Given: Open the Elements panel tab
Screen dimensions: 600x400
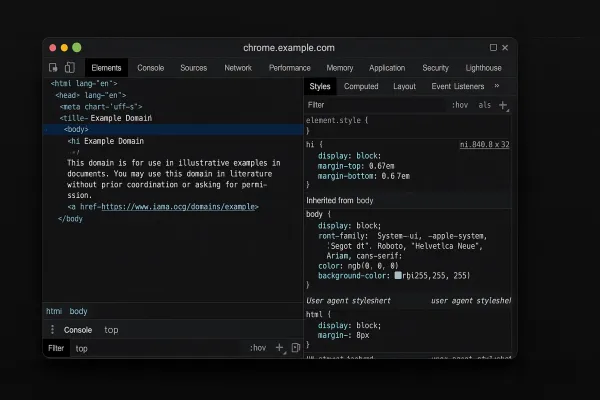Looking at the screenshot, I should click(x=106, y=68).
